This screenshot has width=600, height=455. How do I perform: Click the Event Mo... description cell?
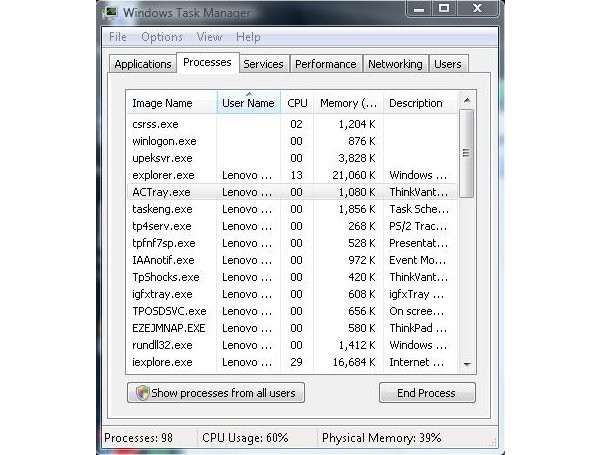(417, 260)
